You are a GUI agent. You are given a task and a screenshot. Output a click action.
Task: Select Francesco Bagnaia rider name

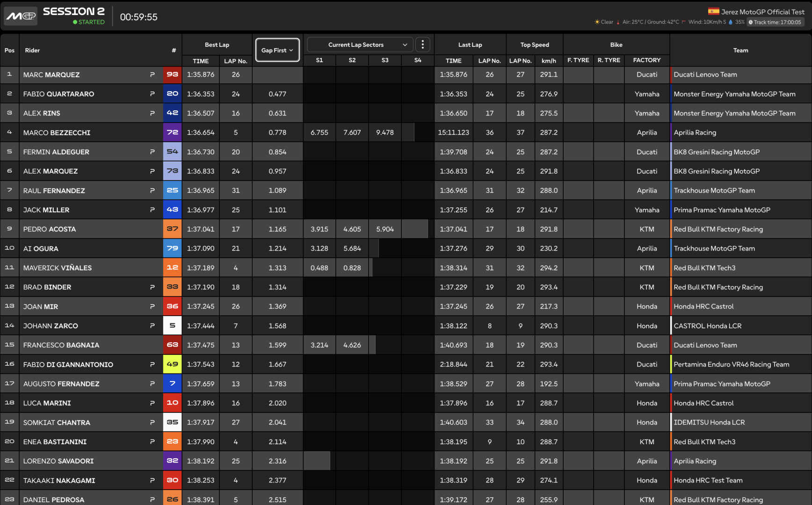pos(61,345)
